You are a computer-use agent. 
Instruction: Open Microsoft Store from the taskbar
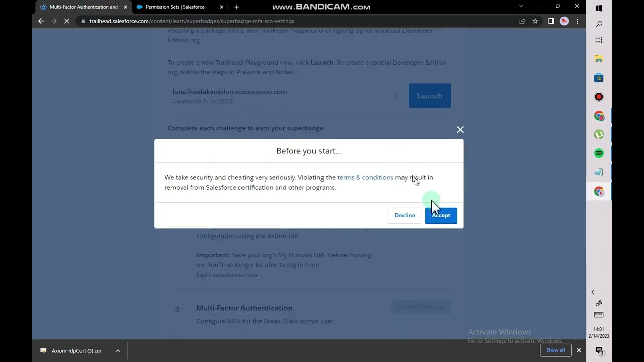599,78
